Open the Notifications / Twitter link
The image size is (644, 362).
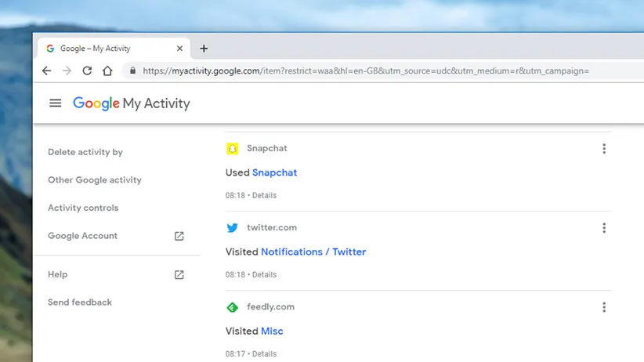pyautogui.click(x=313, y=252)
